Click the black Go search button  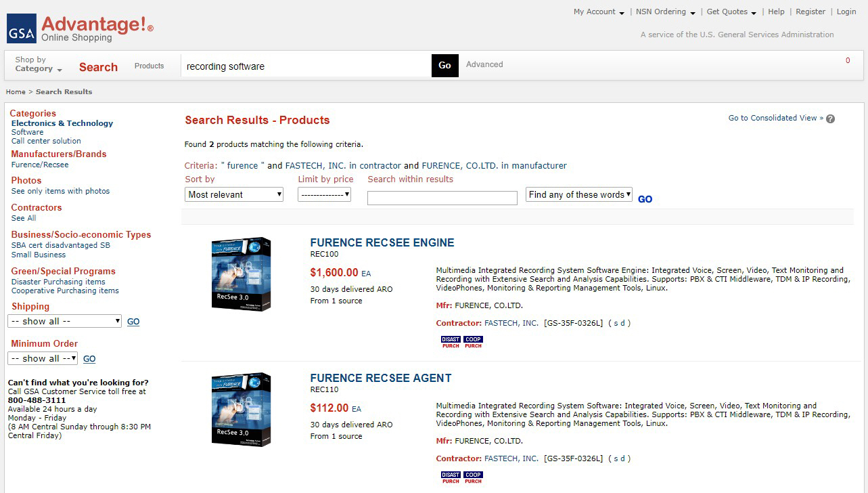coord(444,66)
